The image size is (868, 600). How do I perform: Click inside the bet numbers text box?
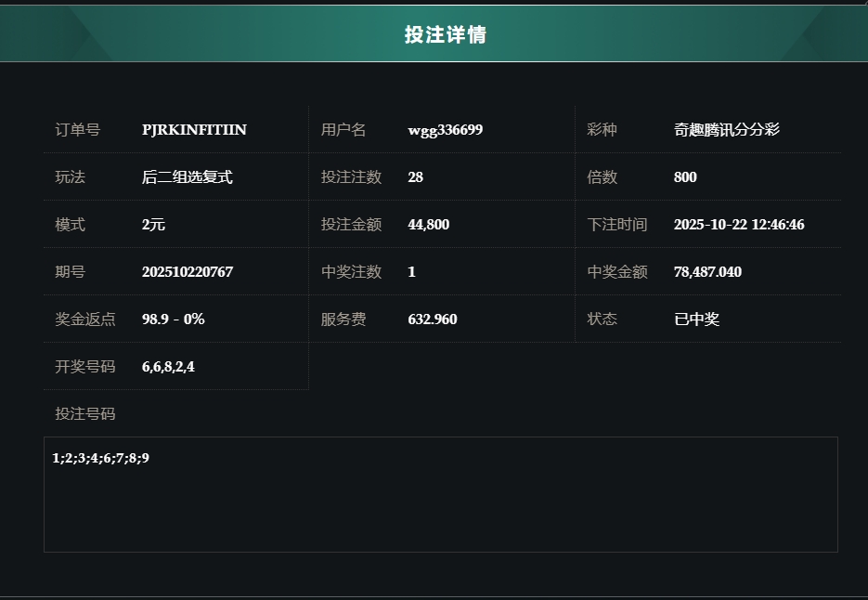(x=440, y=502)
